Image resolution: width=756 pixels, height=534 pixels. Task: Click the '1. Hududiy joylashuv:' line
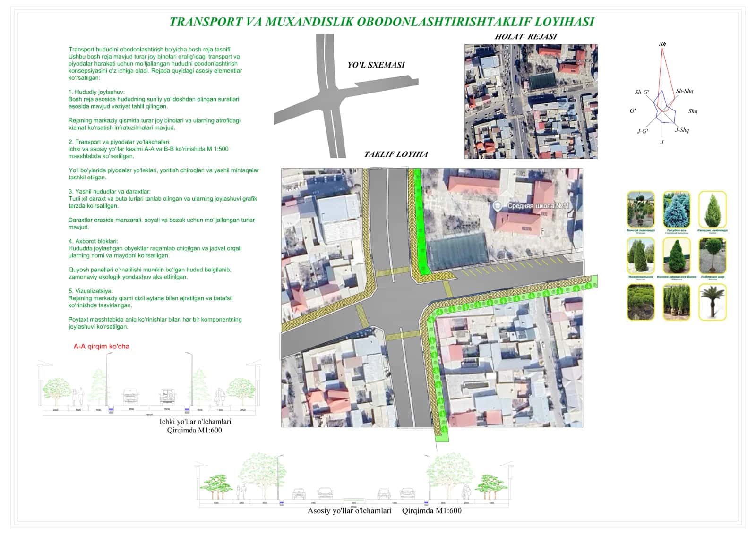click(x=97, y=92)
